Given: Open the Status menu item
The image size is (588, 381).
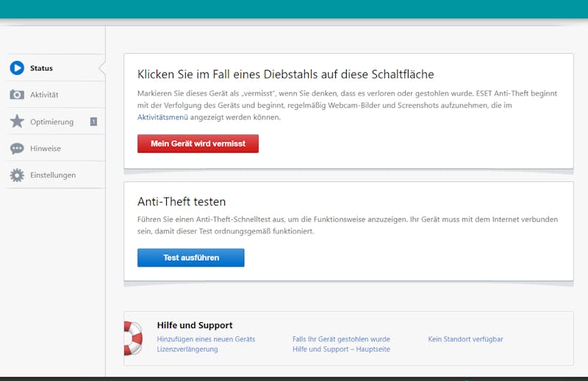Looking at the screenshot, I should click(56, 68).
